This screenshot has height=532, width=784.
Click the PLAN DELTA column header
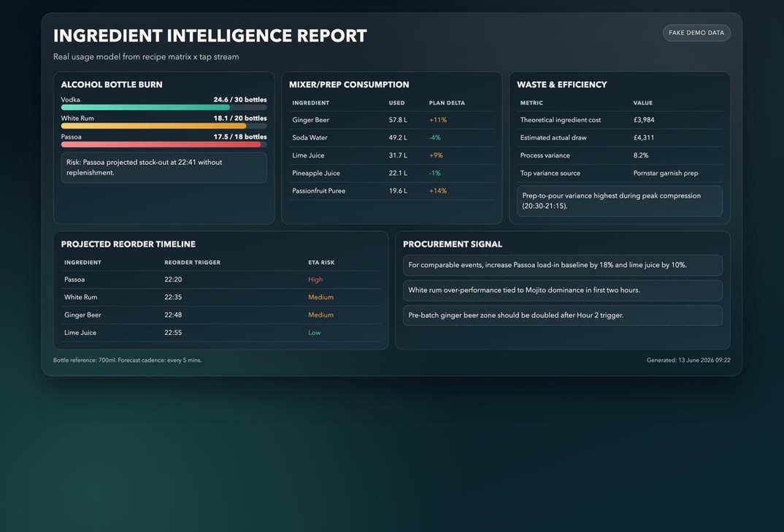pos(447,103)
